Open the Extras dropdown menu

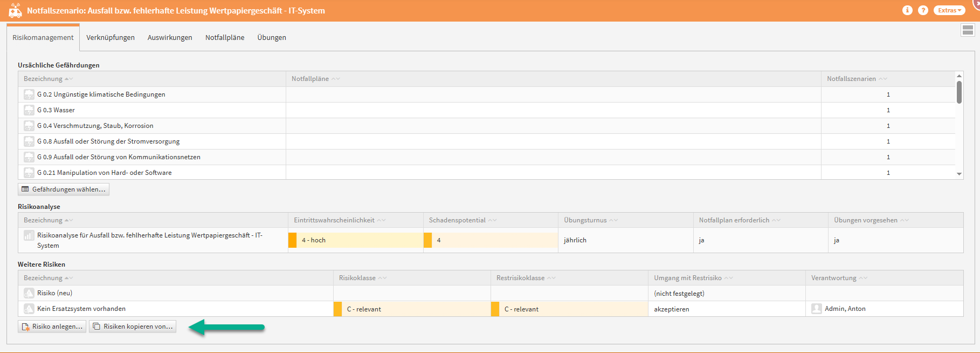949,10
